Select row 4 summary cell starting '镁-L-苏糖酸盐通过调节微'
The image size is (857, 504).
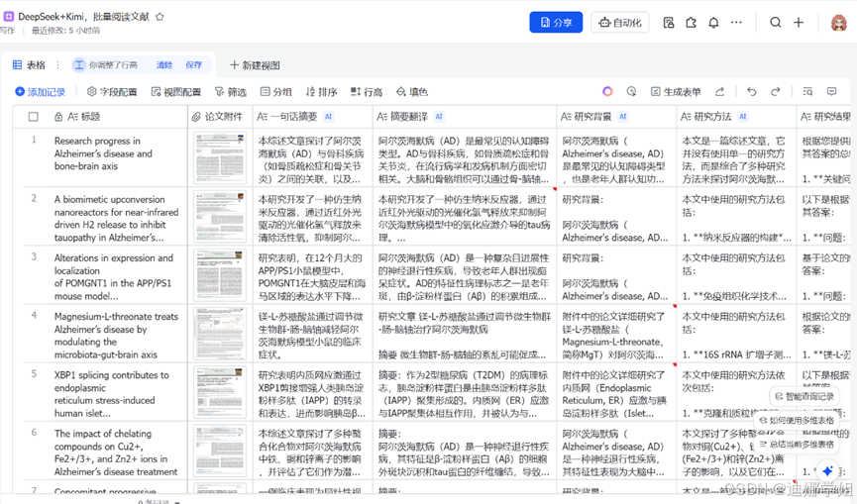(313, 333)
